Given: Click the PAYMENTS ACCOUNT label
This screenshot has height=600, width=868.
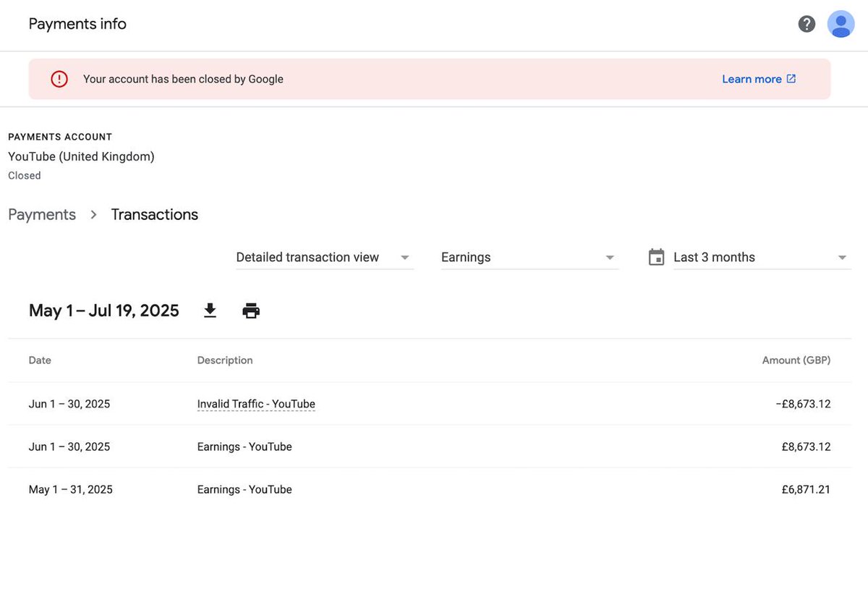Looking at the screenshot, I should (x=60, y=137).
